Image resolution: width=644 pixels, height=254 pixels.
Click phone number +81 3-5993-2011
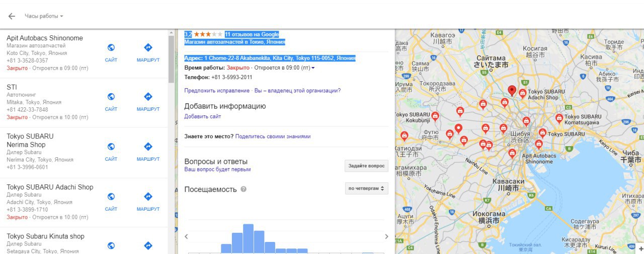231,77
